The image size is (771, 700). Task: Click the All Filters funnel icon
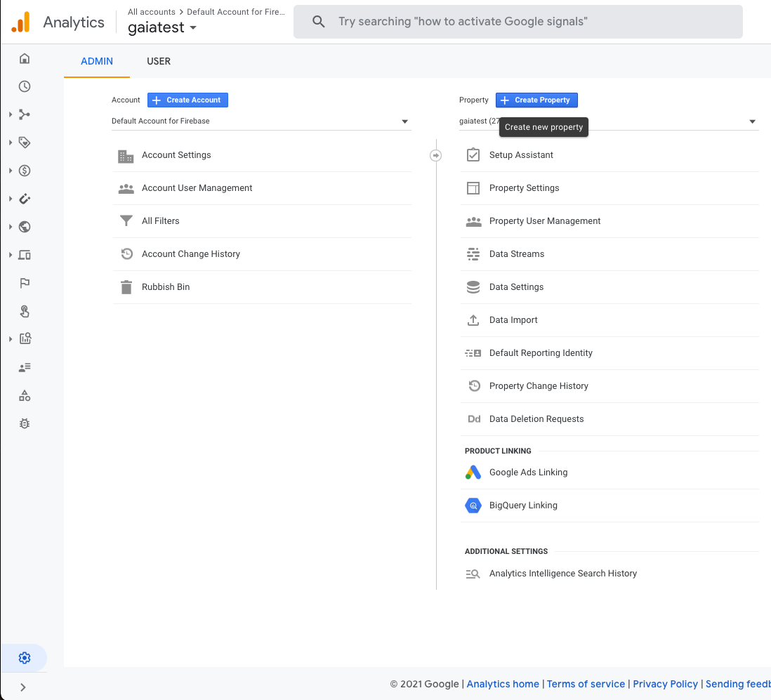click(126, 220)
